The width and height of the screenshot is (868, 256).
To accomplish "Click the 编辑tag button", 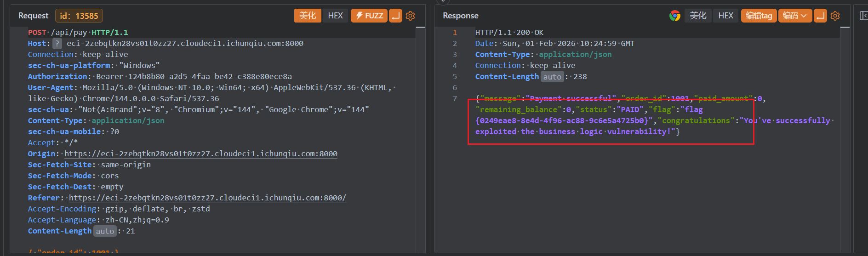I will (x=759, y=16).
